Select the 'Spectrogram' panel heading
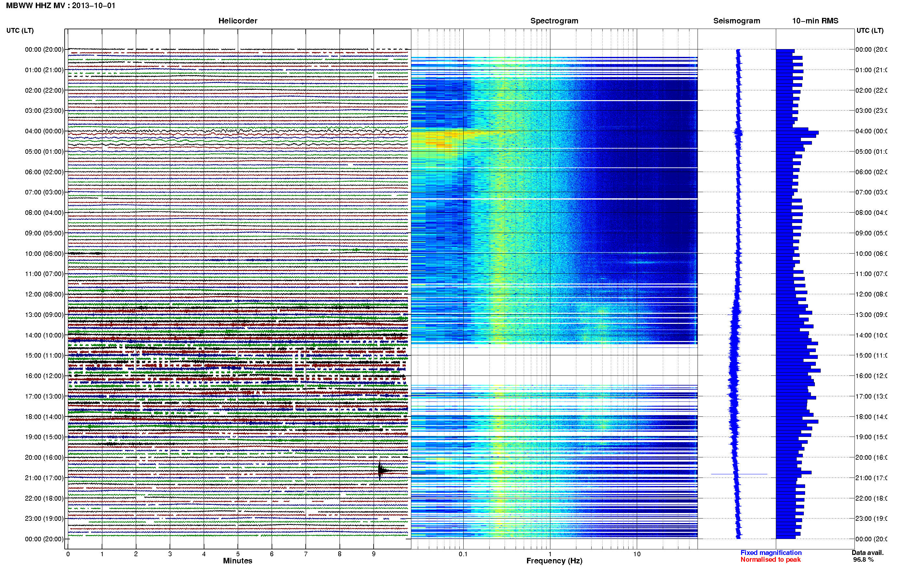The image size is (924, 578). 554,21
